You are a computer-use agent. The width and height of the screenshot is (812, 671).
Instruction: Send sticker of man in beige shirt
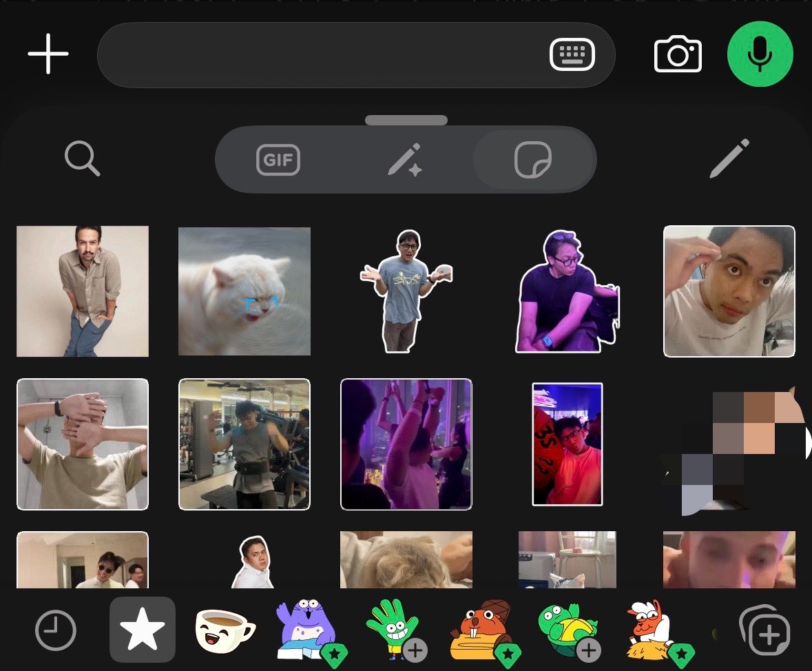(x=83, y=291)
